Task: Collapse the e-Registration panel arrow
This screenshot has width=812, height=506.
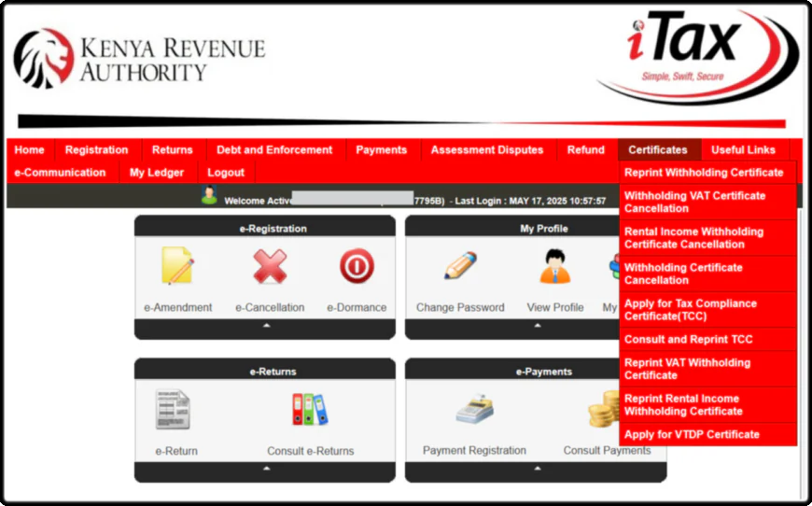Action: tap(267, 325)
